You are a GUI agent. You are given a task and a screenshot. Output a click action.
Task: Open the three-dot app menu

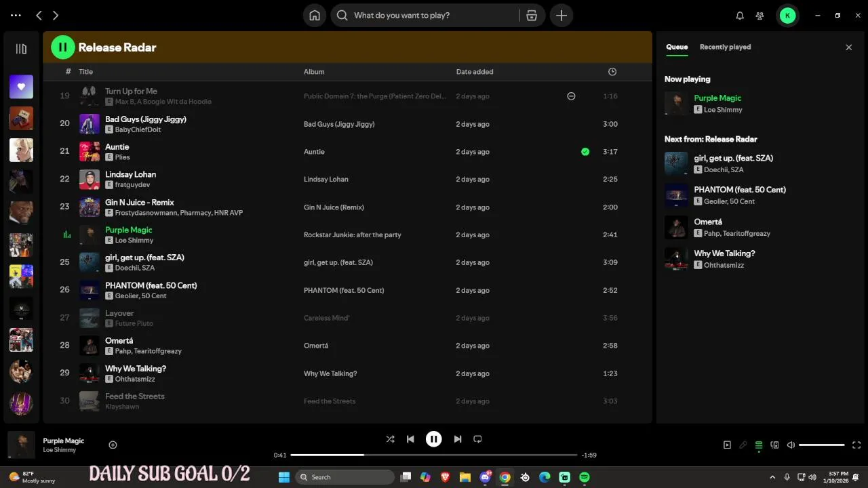click(x=16, y=15)
